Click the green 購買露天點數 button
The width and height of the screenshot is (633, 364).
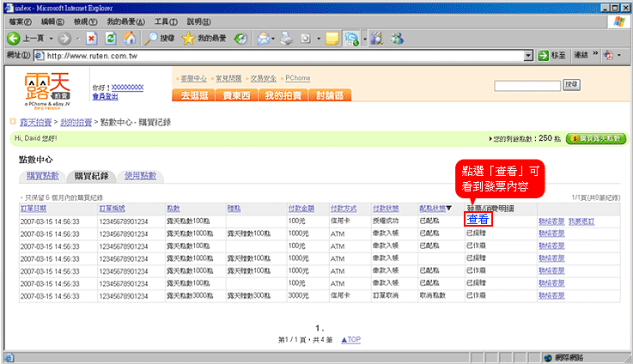(595, 138)
